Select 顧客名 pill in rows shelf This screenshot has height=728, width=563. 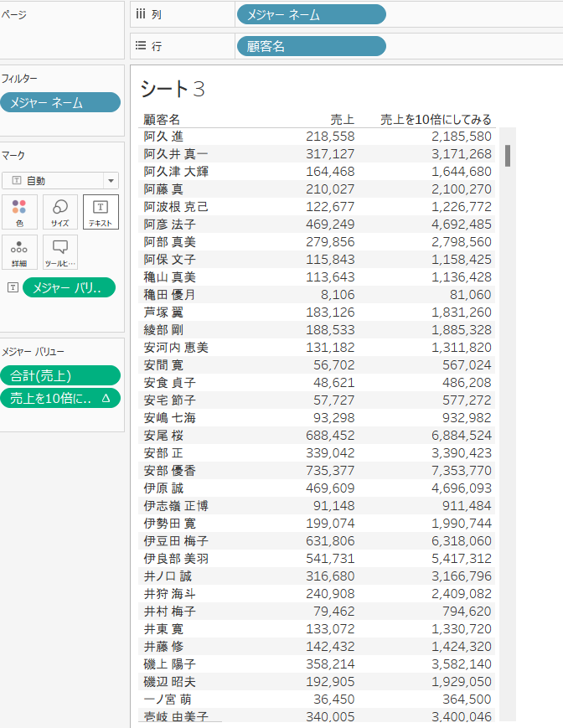[312, 46]
